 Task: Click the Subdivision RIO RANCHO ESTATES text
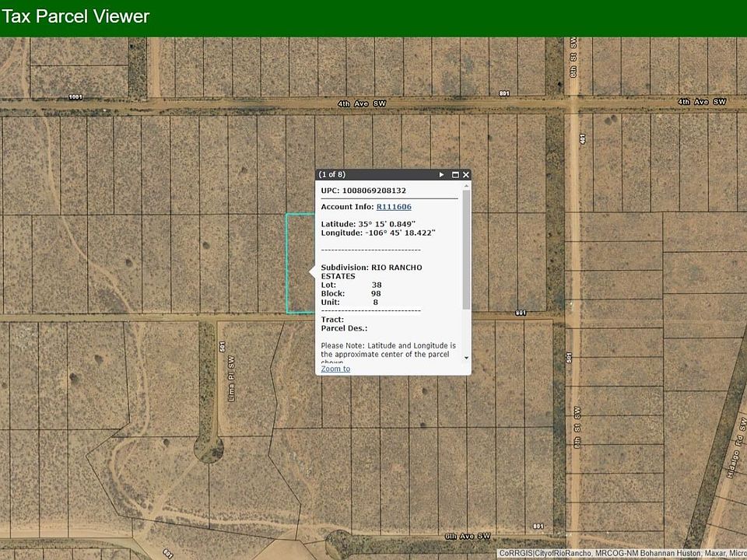click(371, 271)
